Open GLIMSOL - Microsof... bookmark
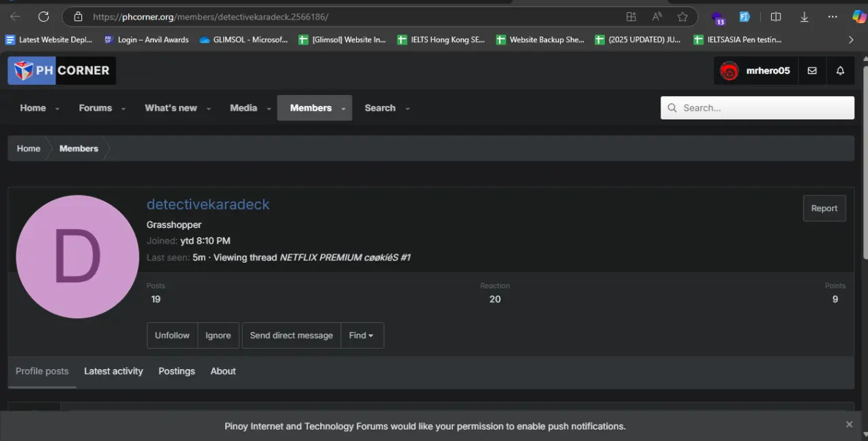Image resolution: width=868 pixels, height=441 pixels. click(x=244, y=40)
